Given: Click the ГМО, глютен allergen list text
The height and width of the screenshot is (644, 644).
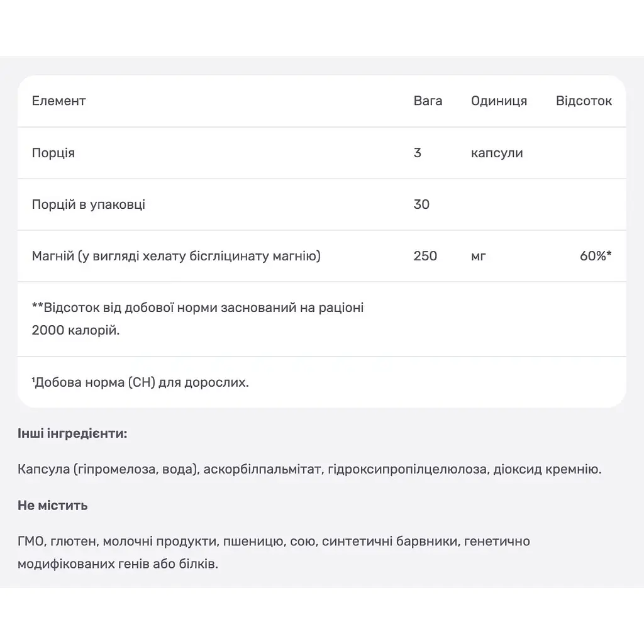Looking at the screenshot, I should click(274, 541).
